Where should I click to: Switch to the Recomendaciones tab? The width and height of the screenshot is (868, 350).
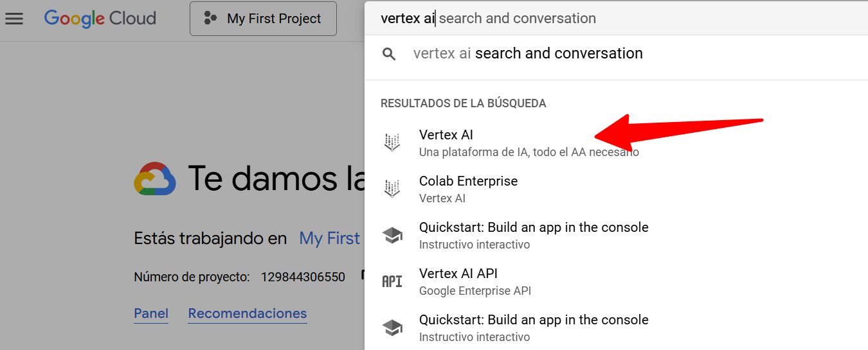[x=247, y=313]
